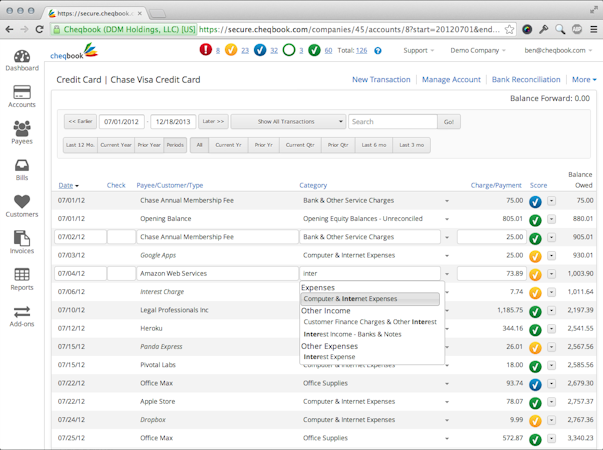Click orange score icon for Google Apps row
The image size is (603, 450).
[x=535, y=256]
